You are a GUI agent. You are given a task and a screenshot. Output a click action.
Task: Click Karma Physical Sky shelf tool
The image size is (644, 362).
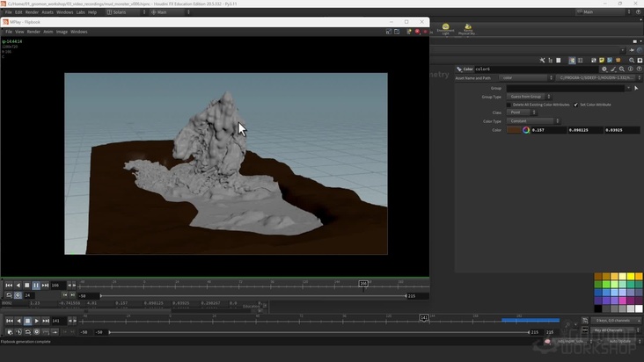pyautogui.click(x=467, y=29)
